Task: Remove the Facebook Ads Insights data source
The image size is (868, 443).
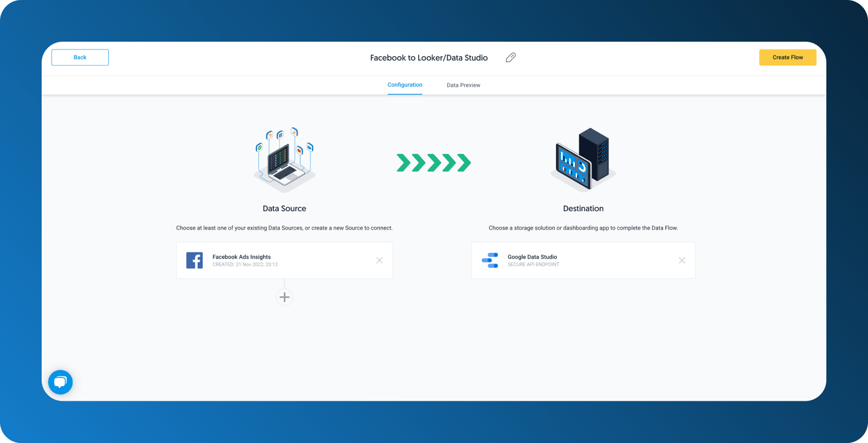Action: [x=379, y=260]
